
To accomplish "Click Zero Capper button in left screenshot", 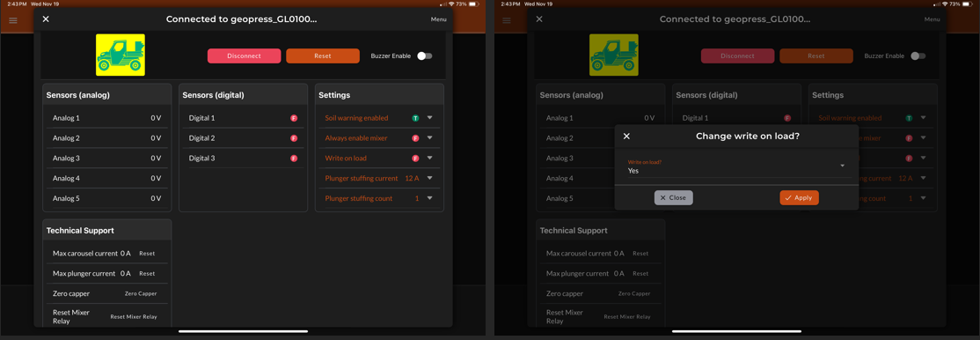I will pyautogui.click(x=141, y=293).
